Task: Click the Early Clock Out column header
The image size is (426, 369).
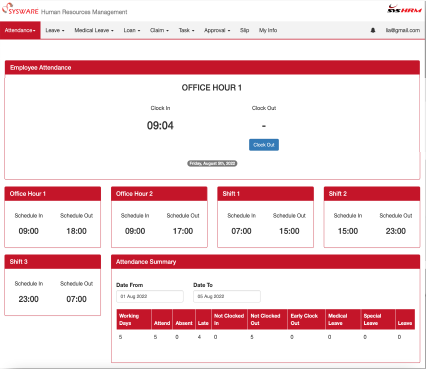Action: tap(307, 319)
